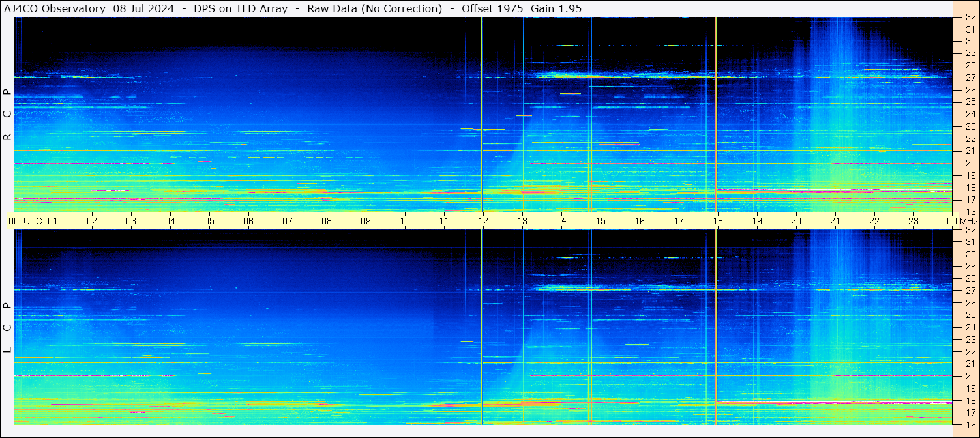Click the vertical "RCP" panel label
This screenshot has height=438, width=980.
(7, 115)
